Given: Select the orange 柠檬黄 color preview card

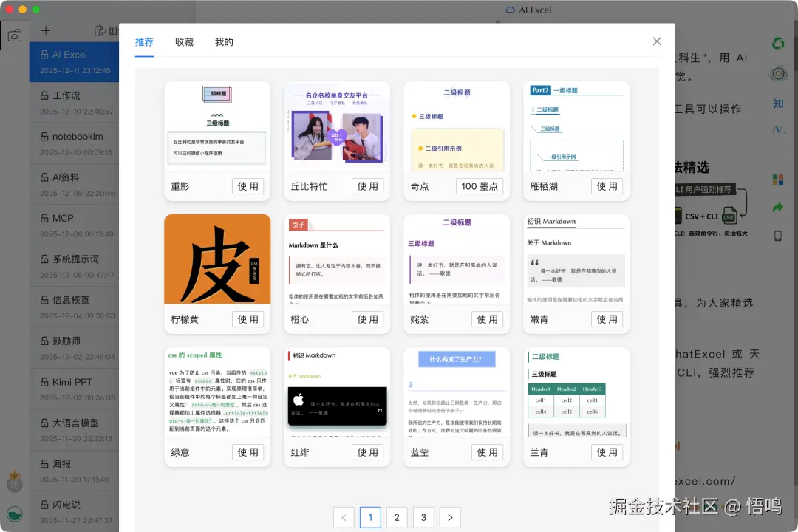Looking at the screenshot, I should tap(217, 259).
